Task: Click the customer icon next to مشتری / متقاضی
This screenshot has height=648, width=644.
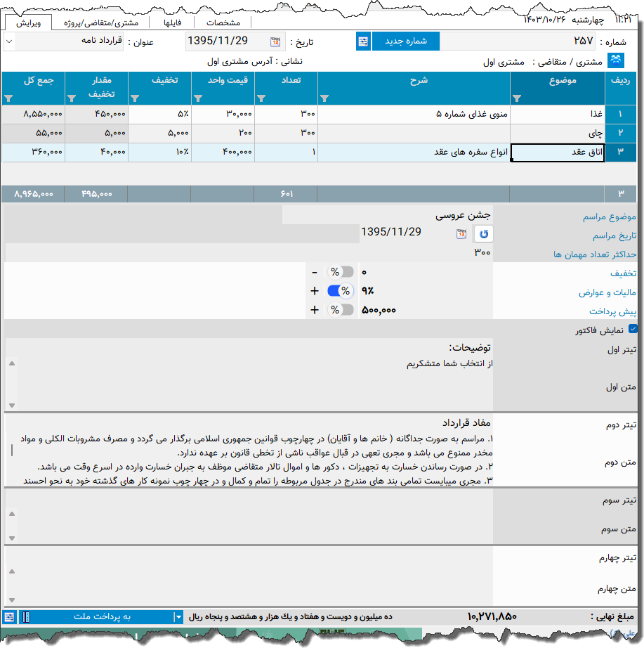Action: coord(615,60)
